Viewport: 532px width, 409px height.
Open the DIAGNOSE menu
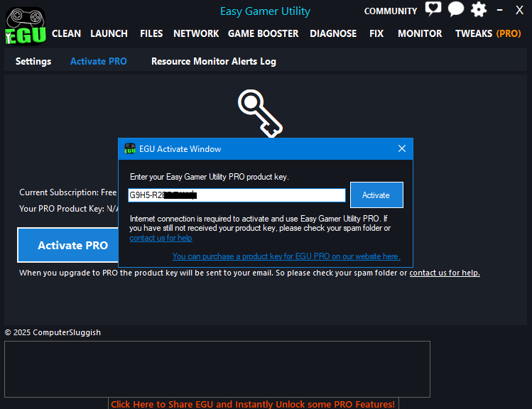333,33
